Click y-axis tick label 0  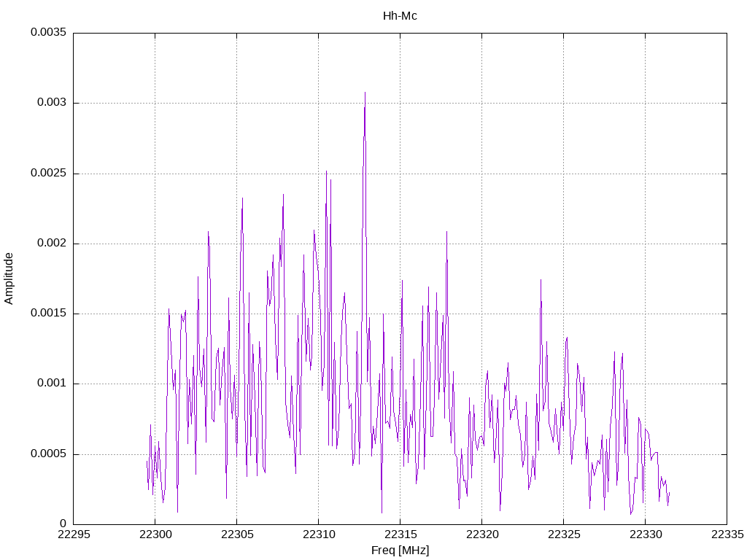point(63,524)
